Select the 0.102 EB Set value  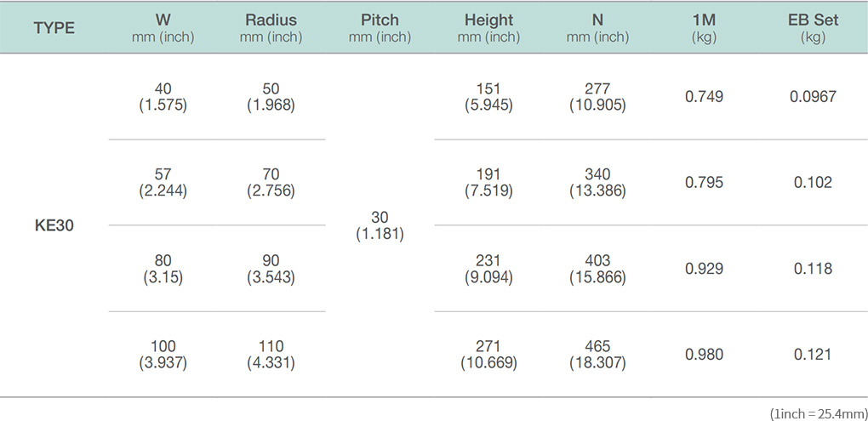coord(814,183)
